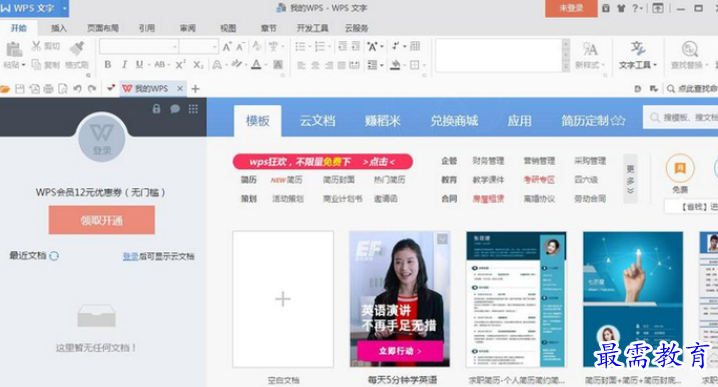Click the orange 未登录 button
This screenshot has width=718, height=387.
pos(571,9)
